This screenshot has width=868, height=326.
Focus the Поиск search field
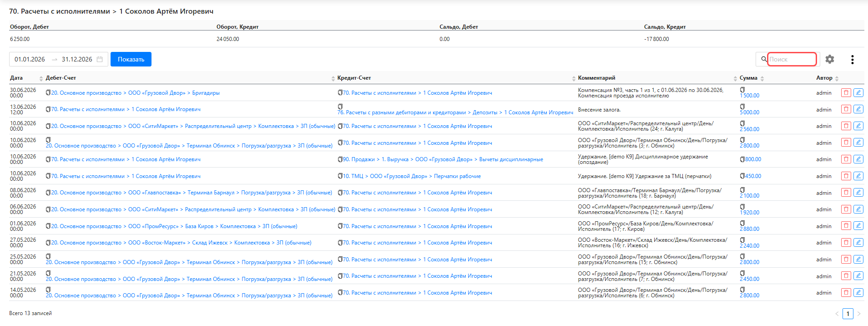coord(792,59)
